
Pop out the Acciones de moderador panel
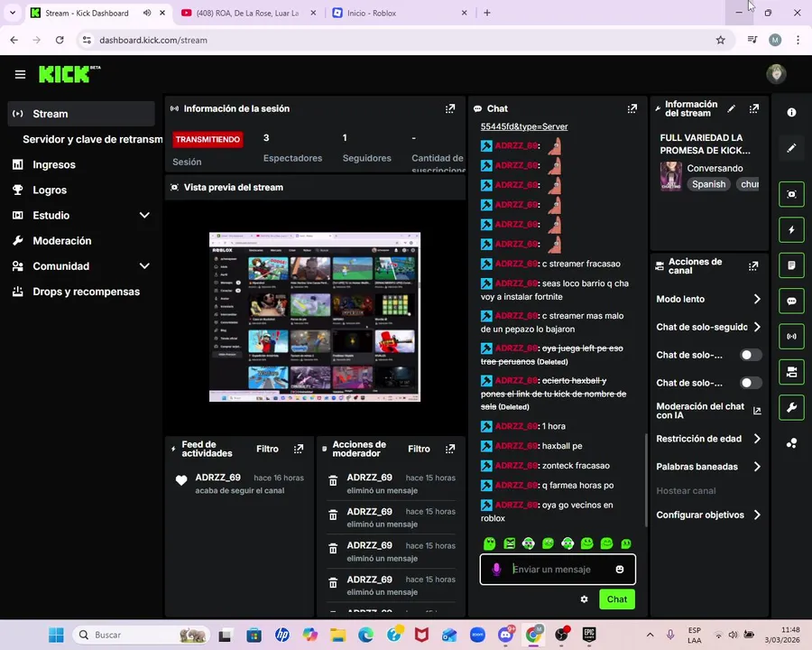(x=450, y=449)
